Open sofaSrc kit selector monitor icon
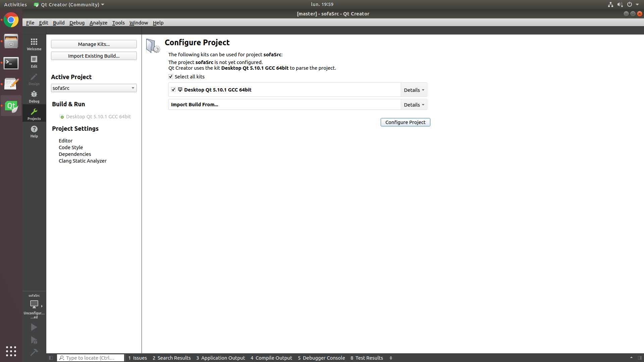This screenshot has width=644, height=362. pyautogui.click(x=34, y=304)
